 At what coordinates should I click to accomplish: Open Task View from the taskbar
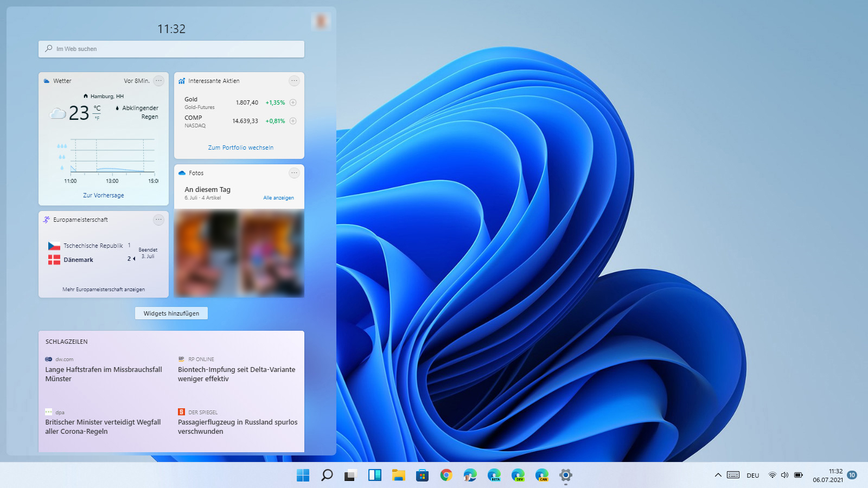(x=350, y=476)
